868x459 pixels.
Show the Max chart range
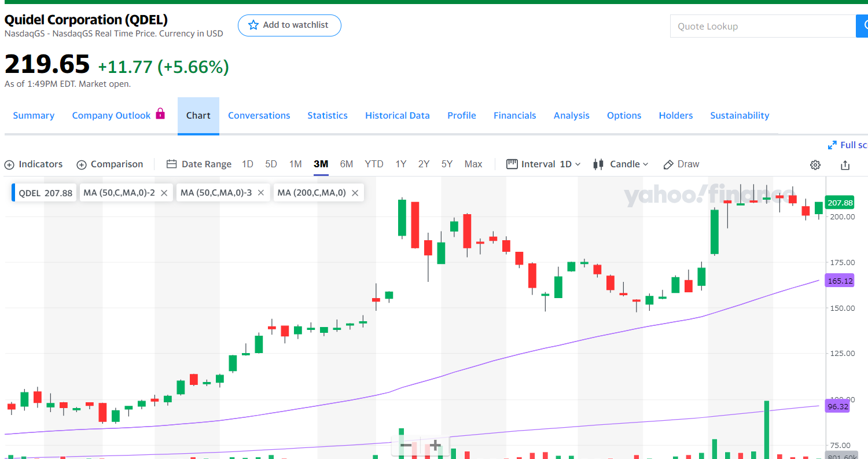pos(473,164)
